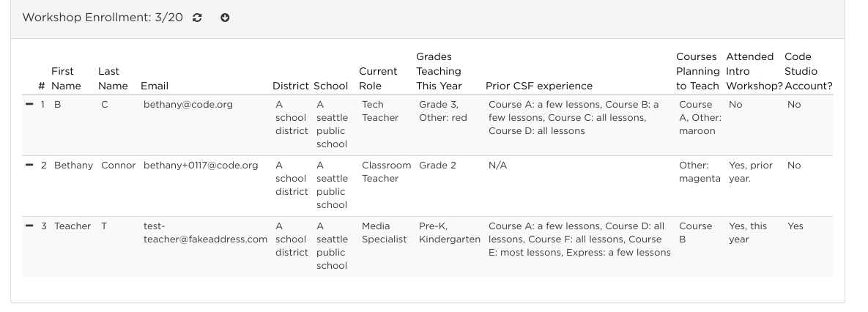
Task: Click the First Name column header
Action: (66, 78)
